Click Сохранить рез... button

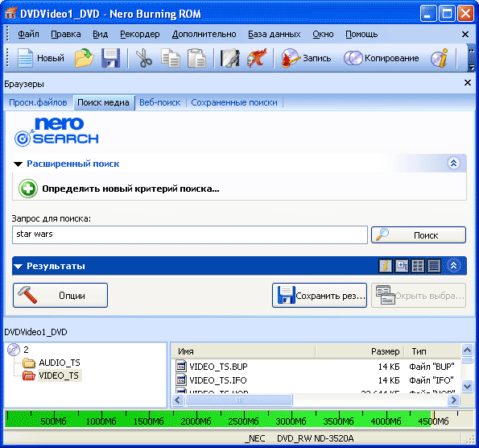coord(320,296)
